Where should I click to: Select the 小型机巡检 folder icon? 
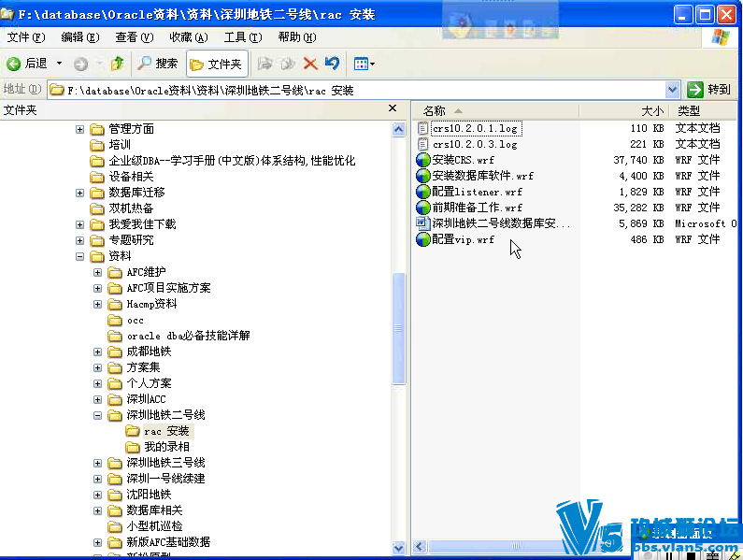(115, 526)
